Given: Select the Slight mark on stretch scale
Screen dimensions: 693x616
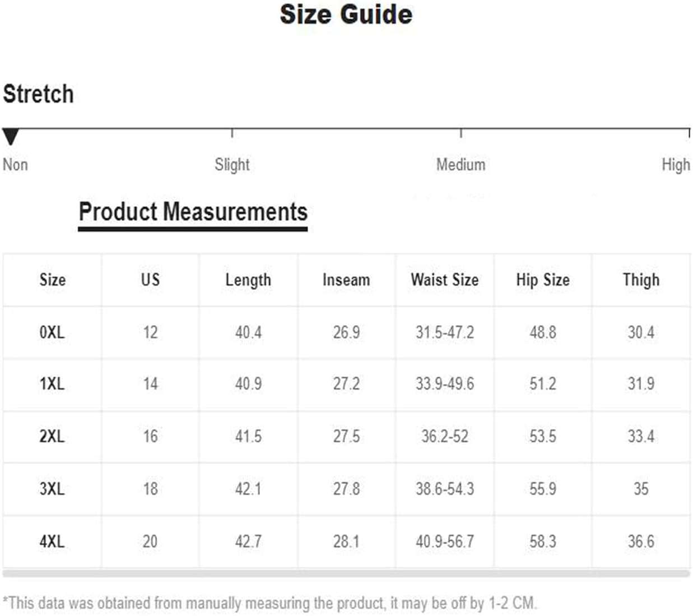Looking at the screenshot, I should 232,165.
